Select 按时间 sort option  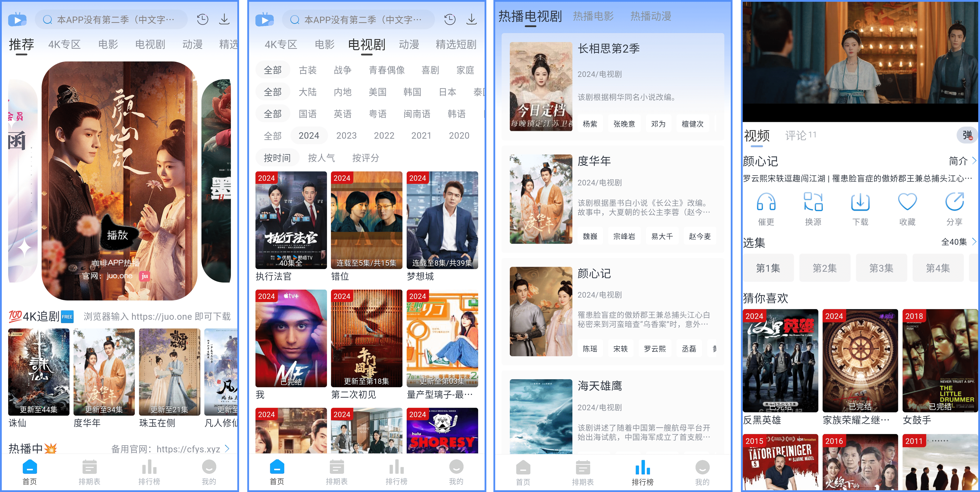pos(277,158)
